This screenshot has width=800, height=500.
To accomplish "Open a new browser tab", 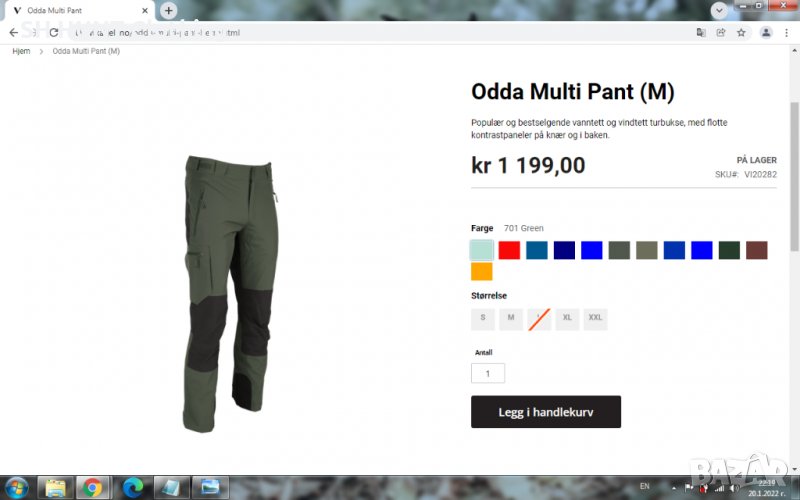I will point(169,10).
